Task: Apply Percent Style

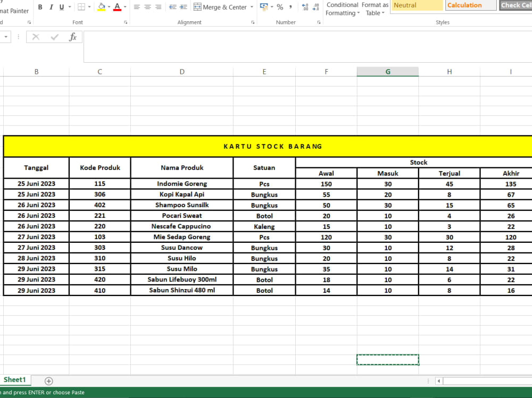Action: point(280,7)
